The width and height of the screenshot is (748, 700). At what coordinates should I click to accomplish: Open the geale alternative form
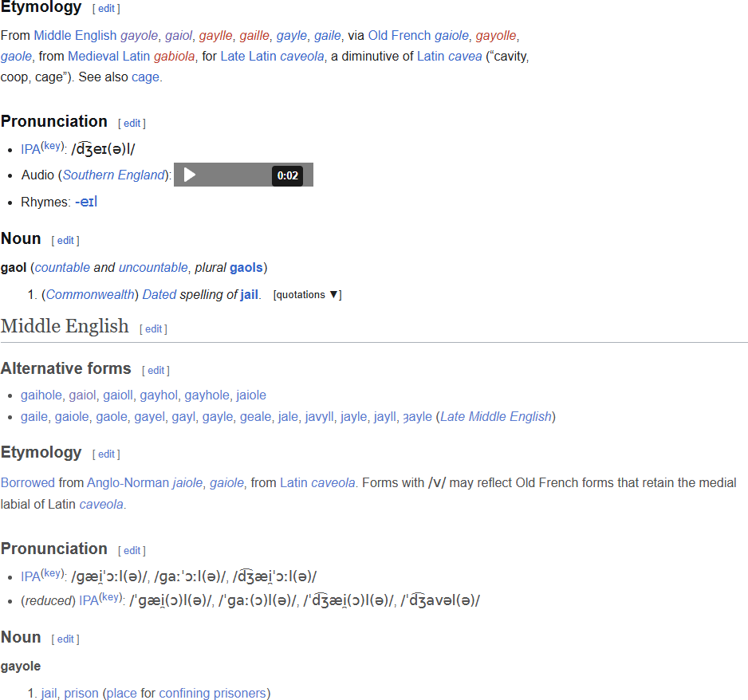coord(255,417)
